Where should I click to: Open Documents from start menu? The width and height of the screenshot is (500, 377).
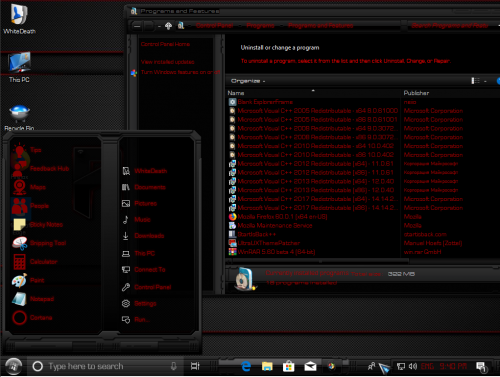coord(144,187)
